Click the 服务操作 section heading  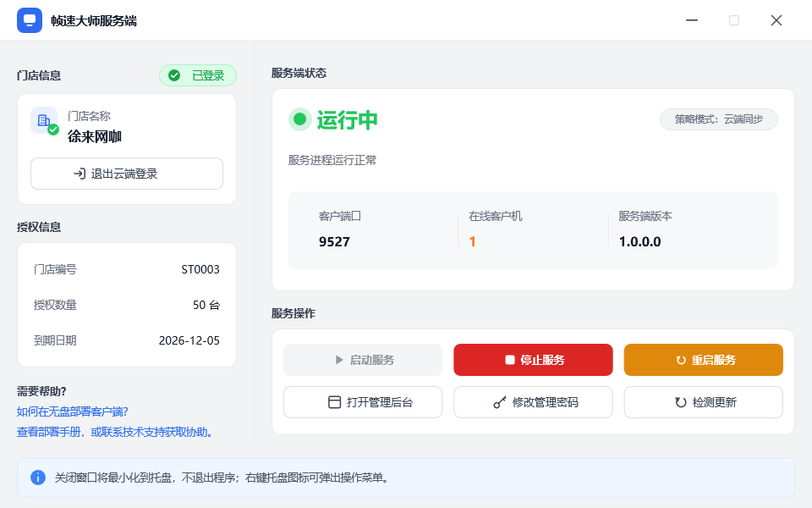pyautogui.click(x=294, y=313)
